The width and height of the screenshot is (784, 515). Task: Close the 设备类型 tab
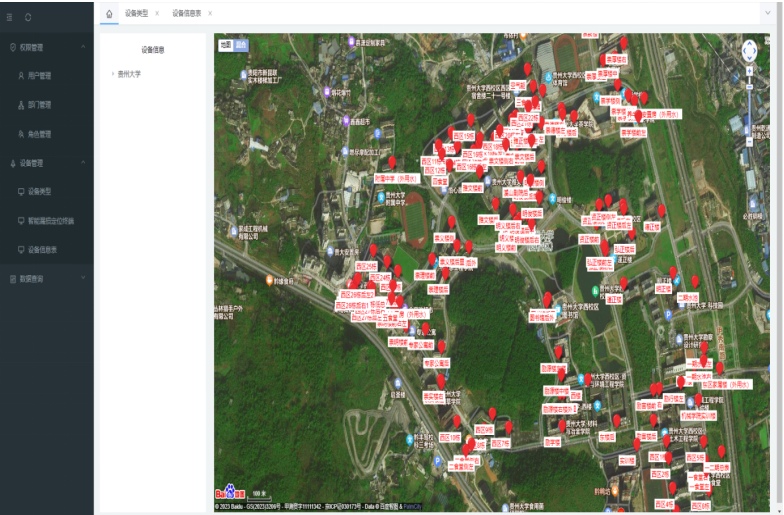pyautogui.click(x=157, y=14)
